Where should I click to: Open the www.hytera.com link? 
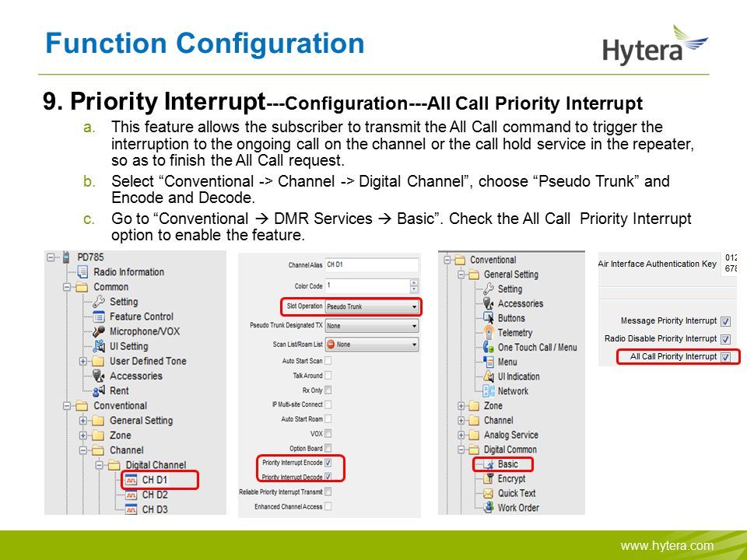pyautogui.click(x=667, y=546)
